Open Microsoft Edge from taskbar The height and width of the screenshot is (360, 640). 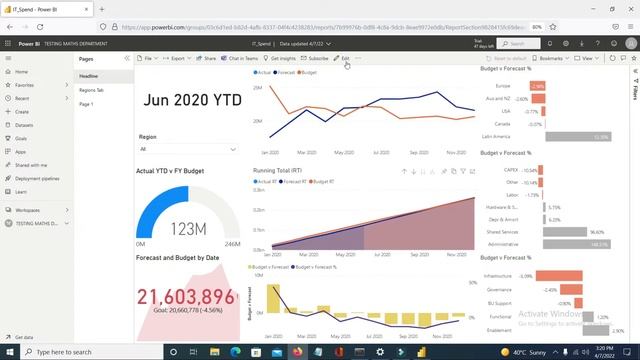(235, 352)
